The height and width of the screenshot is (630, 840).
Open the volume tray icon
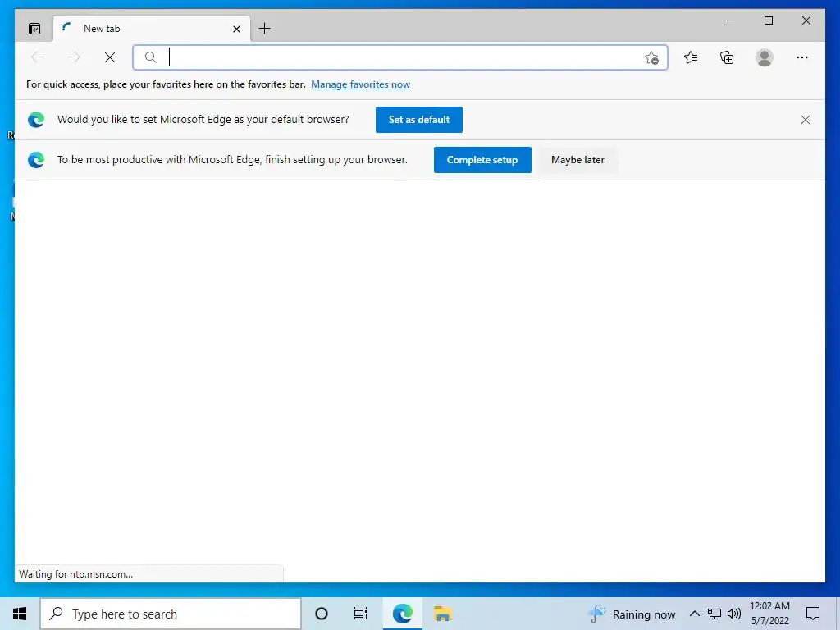[x=734, y=614]
